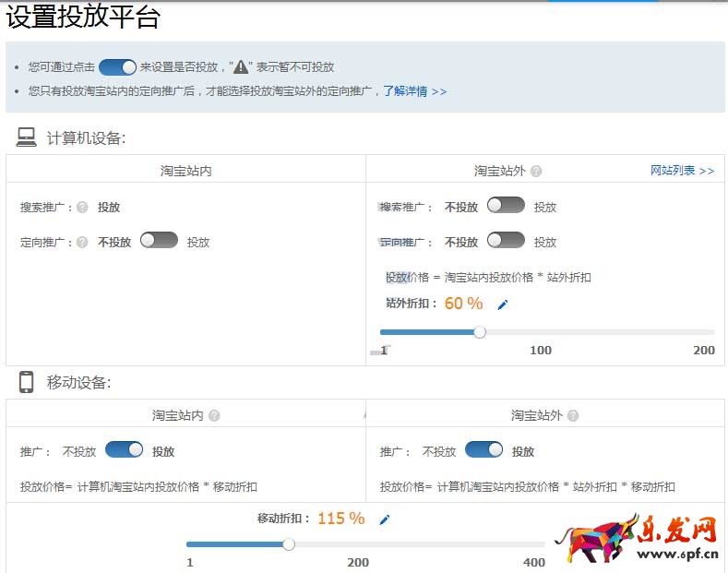Click the sample toggle in the info banner
This screenshot has width=728, height=573.
[x=117, y=67]
